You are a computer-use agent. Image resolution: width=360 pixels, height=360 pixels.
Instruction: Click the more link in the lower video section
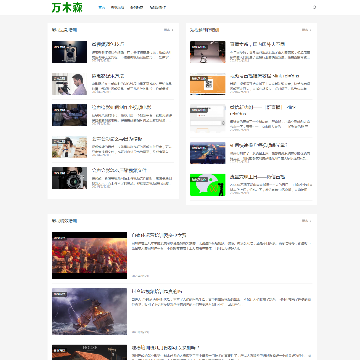[x=306, y=221]
